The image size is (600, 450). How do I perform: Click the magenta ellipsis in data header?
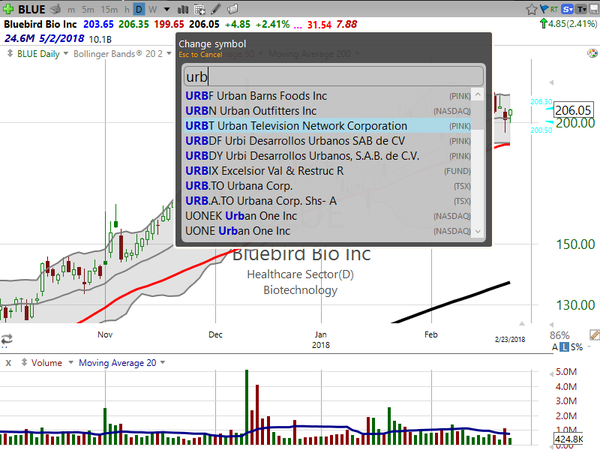click(298, 26)
